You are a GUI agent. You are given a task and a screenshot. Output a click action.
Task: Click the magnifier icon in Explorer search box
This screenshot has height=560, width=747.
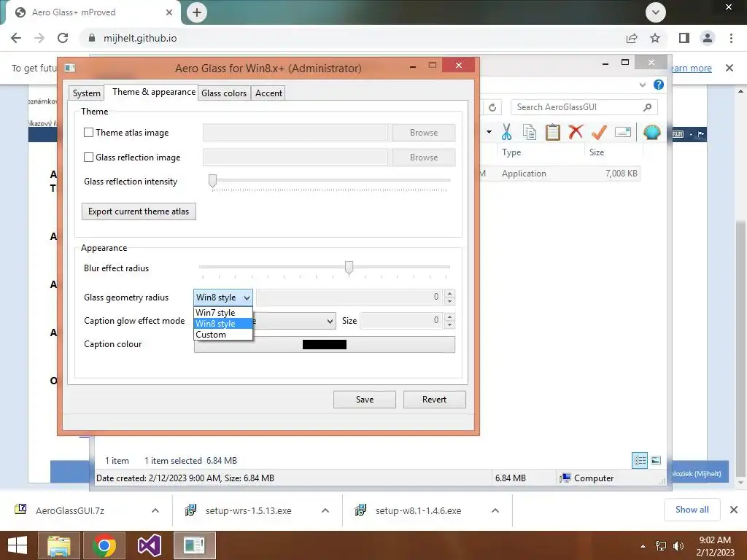(x=647, y=107)
